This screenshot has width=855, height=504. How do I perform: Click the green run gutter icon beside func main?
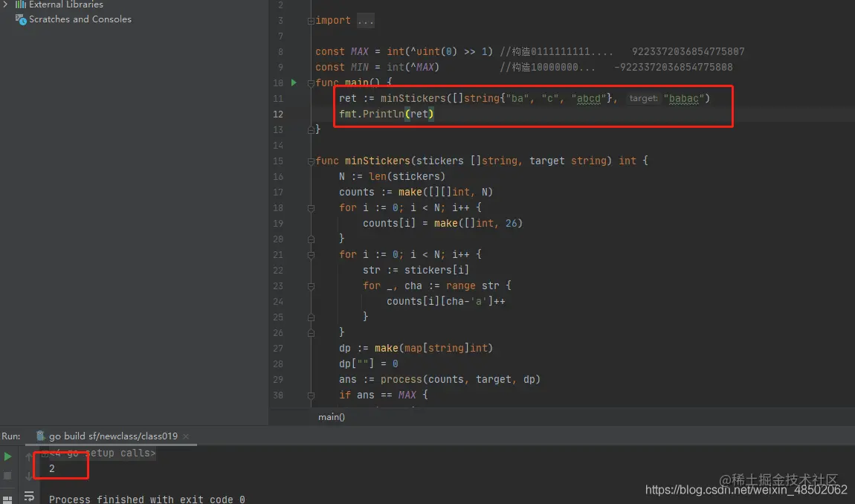pyautogui.click(x=294, y=83)
